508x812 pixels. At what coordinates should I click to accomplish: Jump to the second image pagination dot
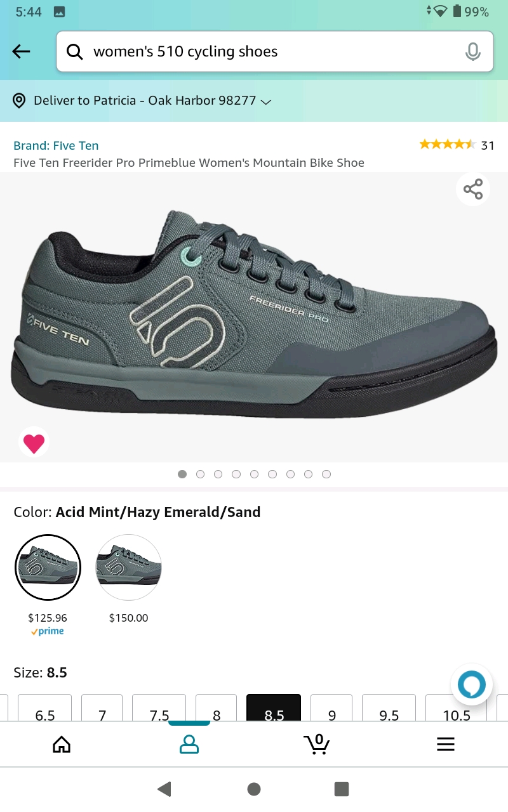[201, 474]
